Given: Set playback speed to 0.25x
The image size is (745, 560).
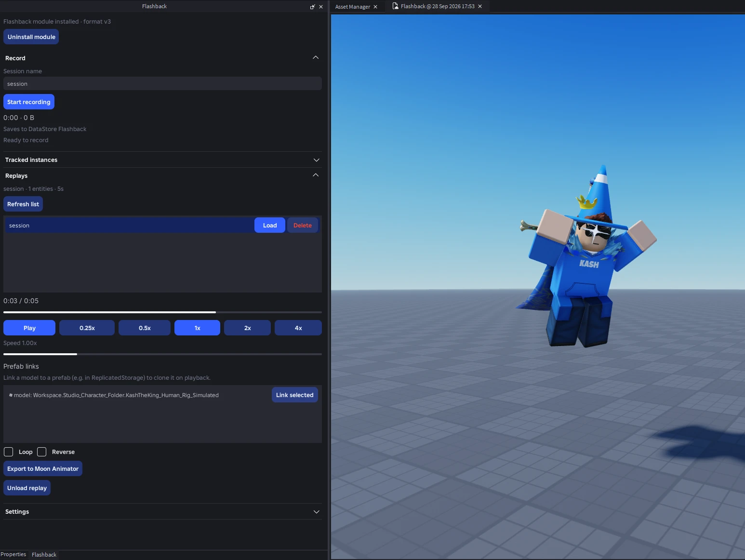Looking at the screenshot, I should pyautogui.click(x=87, y=328).
